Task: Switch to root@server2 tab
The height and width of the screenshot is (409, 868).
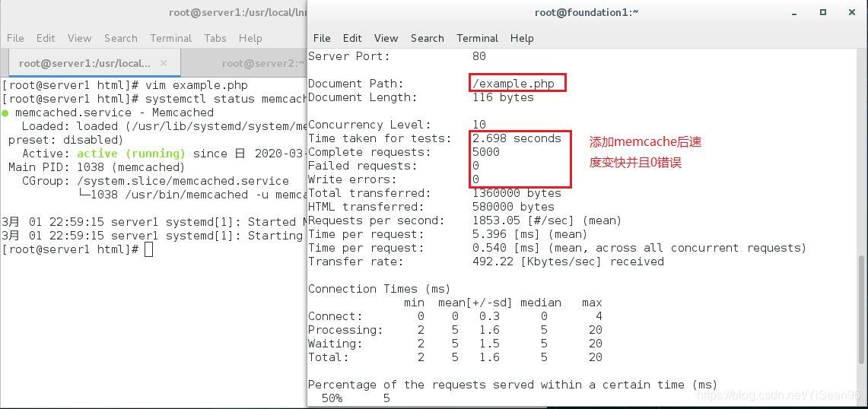Action: coord(263,63)
